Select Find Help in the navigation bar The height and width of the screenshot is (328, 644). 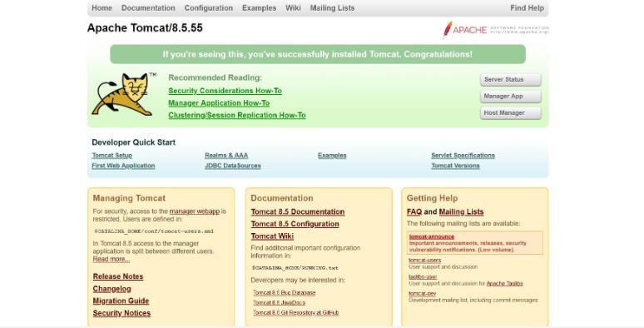(x=527, y=7)
